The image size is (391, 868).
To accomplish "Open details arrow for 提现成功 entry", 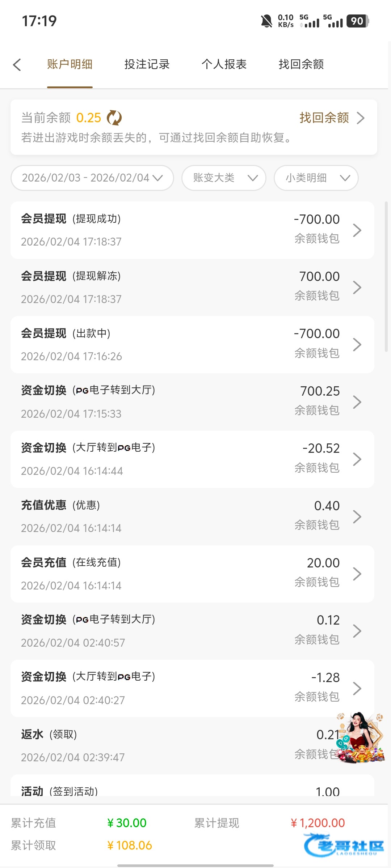I will pos(357,230).
